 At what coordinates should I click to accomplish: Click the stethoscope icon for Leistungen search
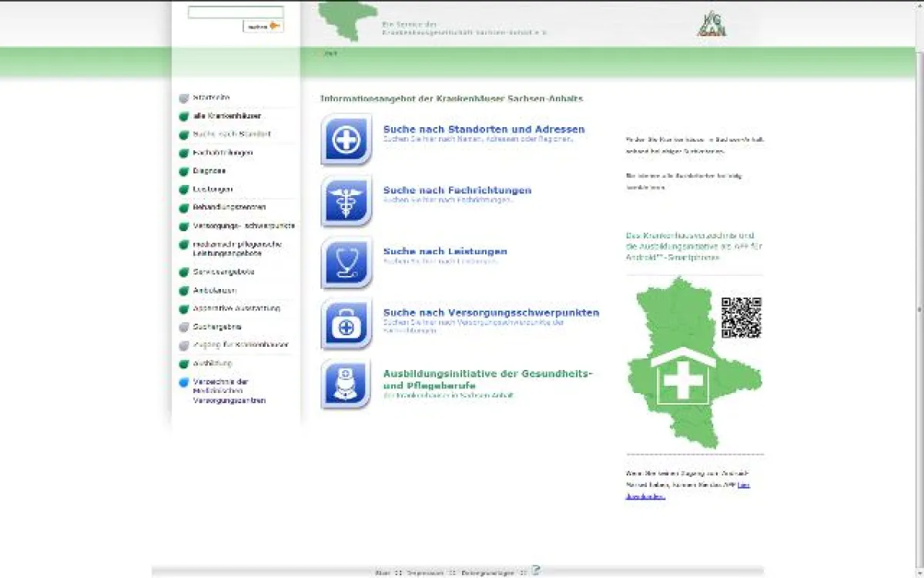point(344,263)
